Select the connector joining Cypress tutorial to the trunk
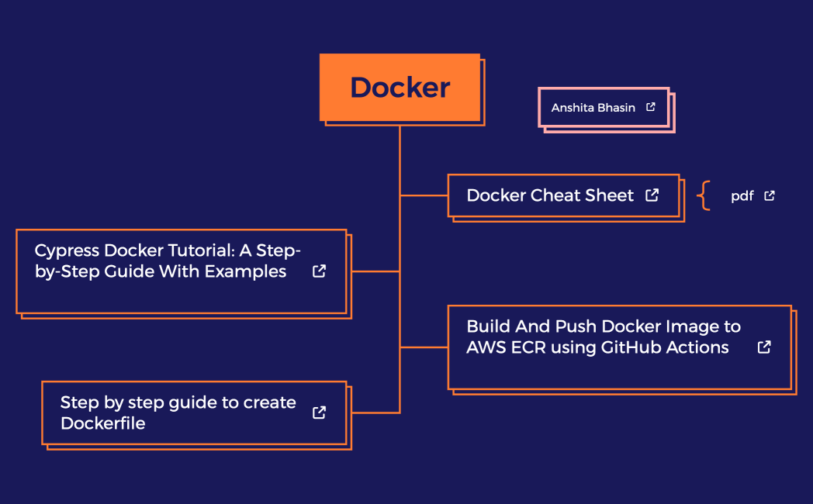Screen dimensions: 813x504 (x=376, y=271)
